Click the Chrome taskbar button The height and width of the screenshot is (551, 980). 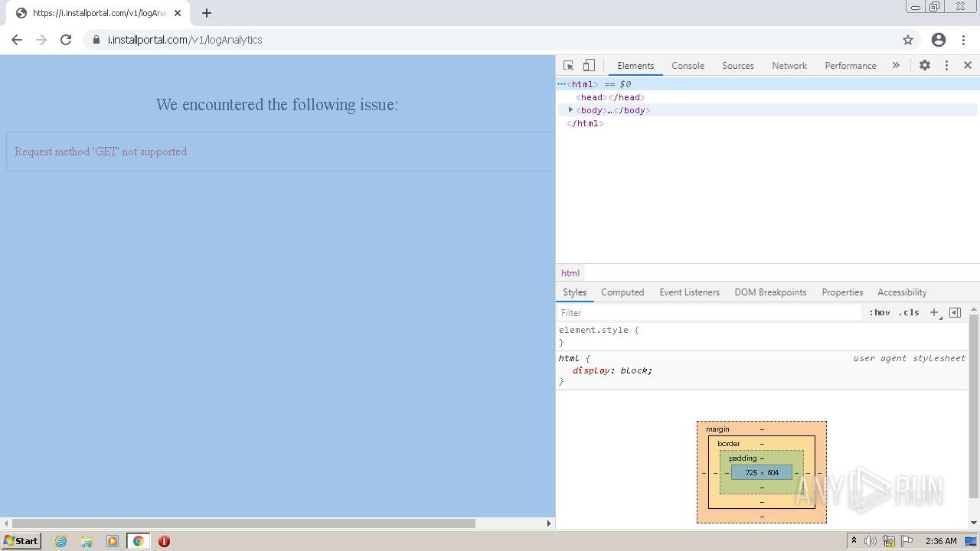(x=139, y=541)
